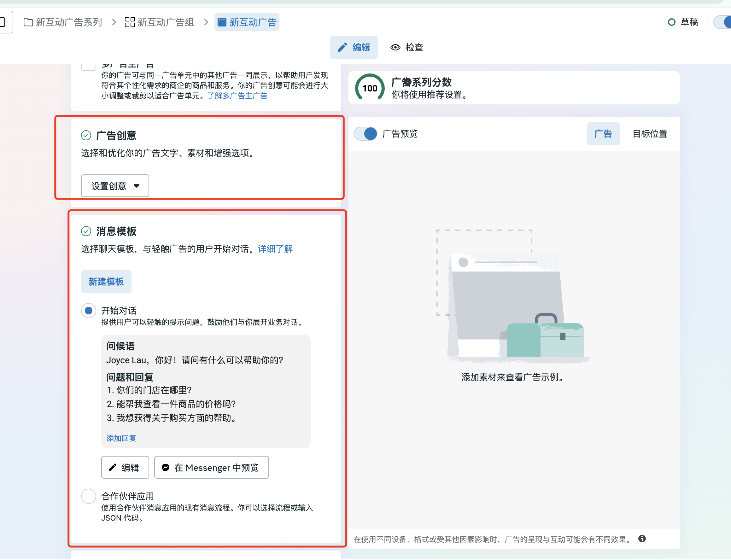This screenshot has width=731, height=560.
Task: Open the 设置创意 dropdown
Action: pos(115,186)
